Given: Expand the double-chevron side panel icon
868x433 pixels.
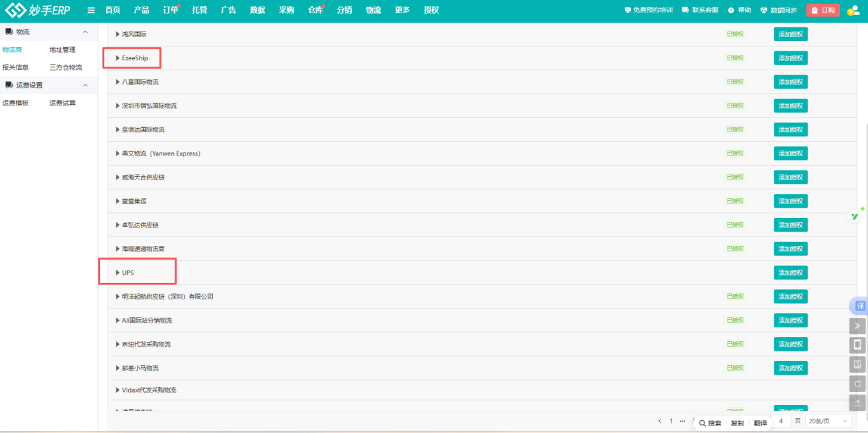Looking at the screenshot, I should pos(857,326).
